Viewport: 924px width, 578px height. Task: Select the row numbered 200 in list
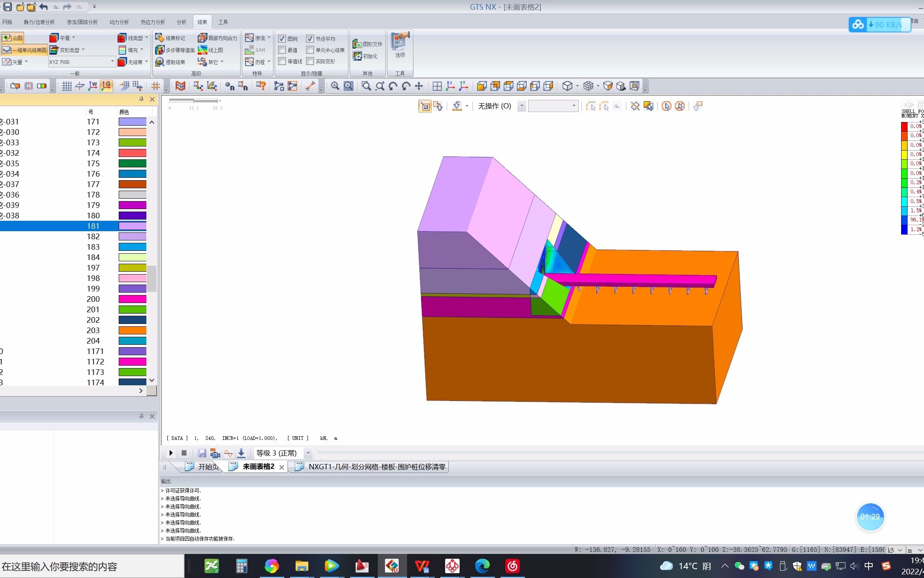tap(73, 299)
